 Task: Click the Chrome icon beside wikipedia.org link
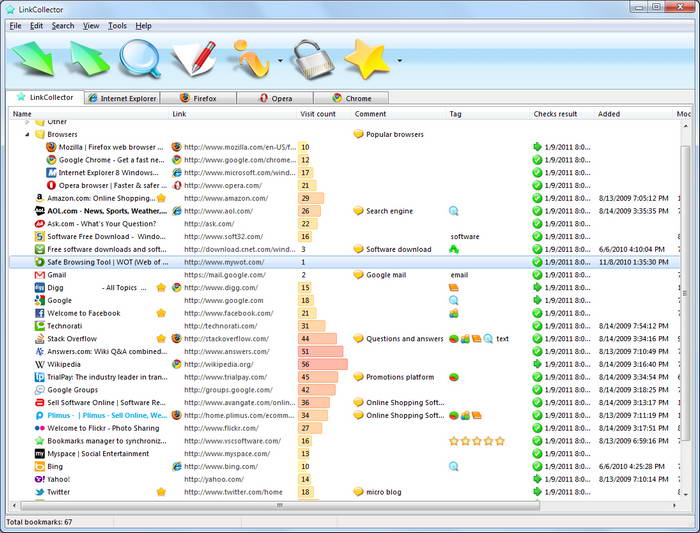coord(177,364)
